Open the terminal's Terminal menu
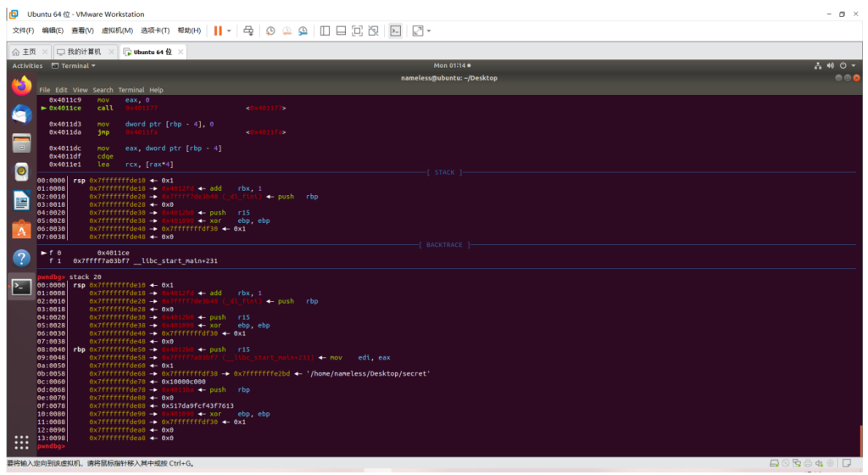The height and width of the screenshot is (475, 868). (131, 90)
